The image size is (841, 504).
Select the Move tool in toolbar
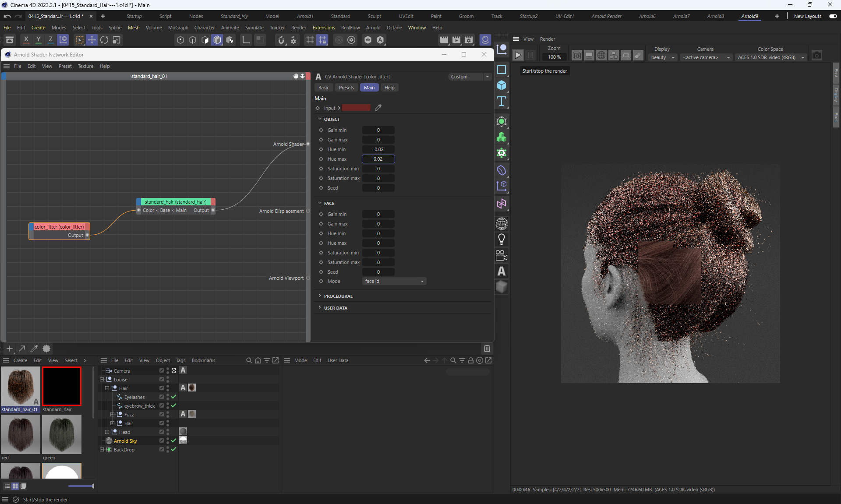click(92, 40)
